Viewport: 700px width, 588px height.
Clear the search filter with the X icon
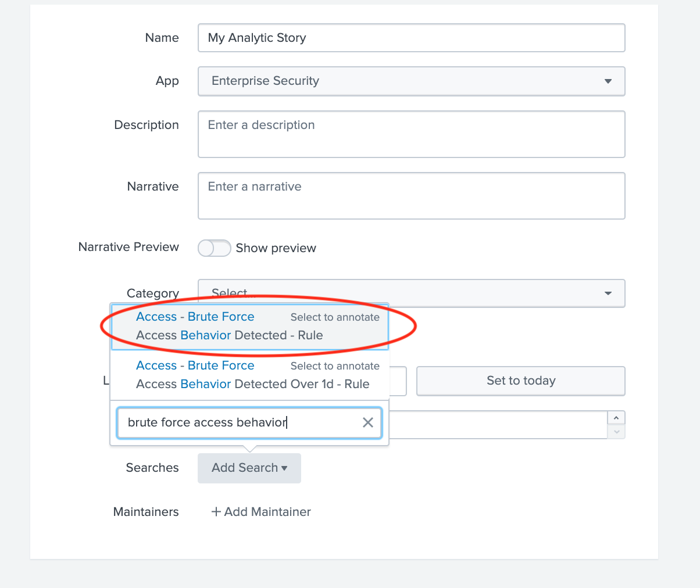(367, 422)
